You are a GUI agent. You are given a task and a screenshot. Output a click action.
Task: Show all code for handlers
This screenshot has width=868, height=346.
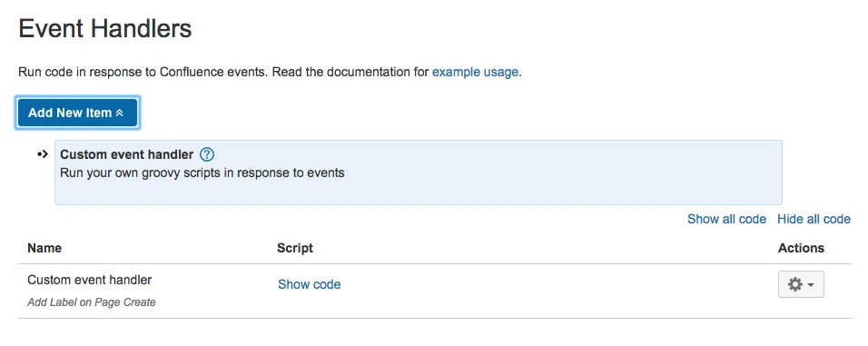[x=726, y=219]
